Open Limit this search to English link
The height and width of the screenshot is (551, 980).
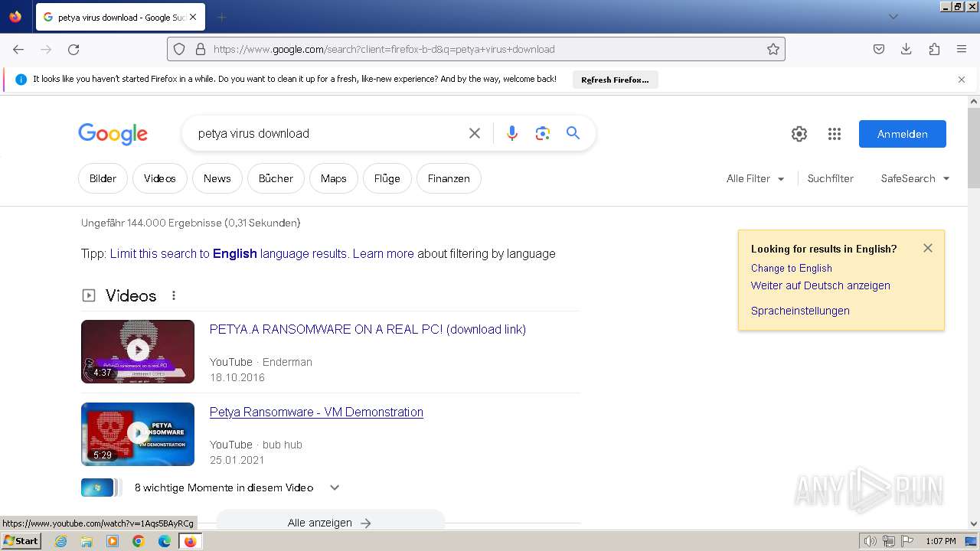pos(228,253)
